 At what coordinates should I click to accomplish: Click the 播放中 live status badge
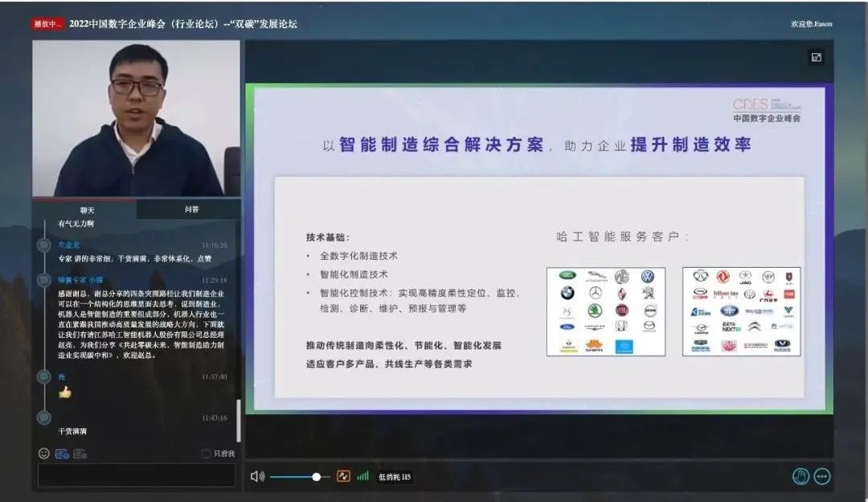(x=47, y=24)
